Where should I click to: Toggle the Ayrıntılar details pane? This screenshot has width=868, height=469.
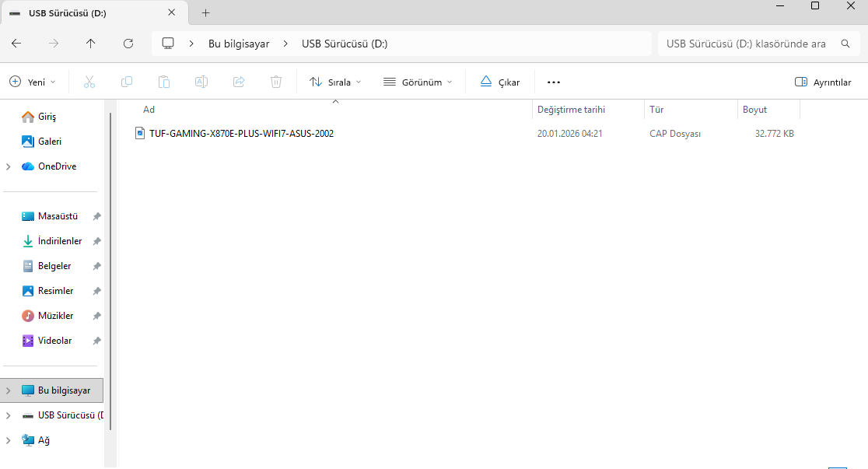pos(823,82)
